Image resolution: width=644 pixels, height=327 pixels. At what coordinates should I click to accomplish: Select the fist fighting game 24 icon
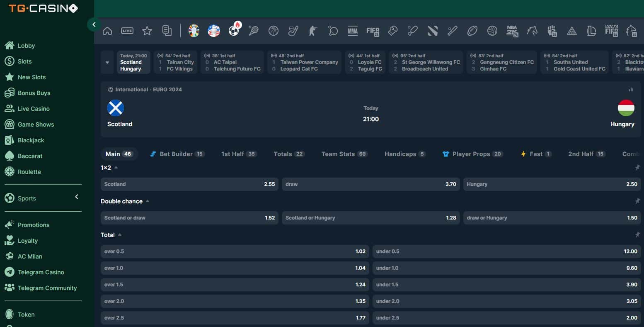point(552,31)
